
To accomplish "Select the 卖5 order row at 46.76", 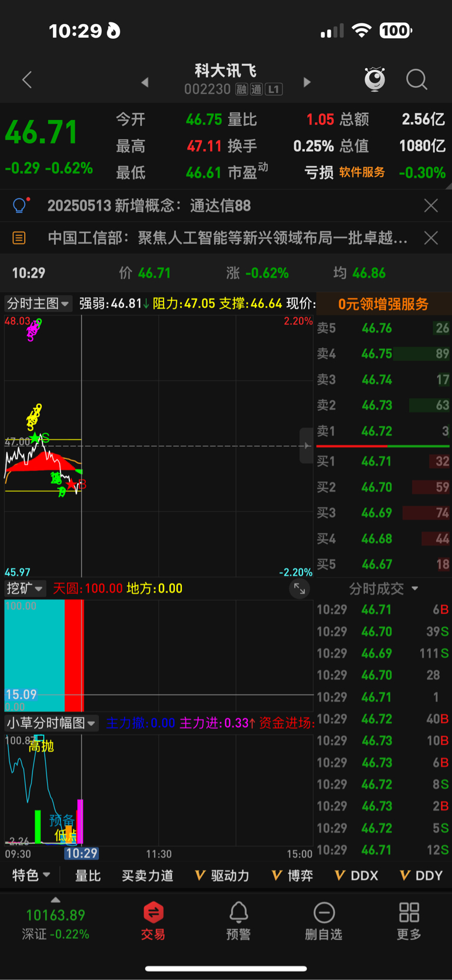I will click(x=383, y=328).
